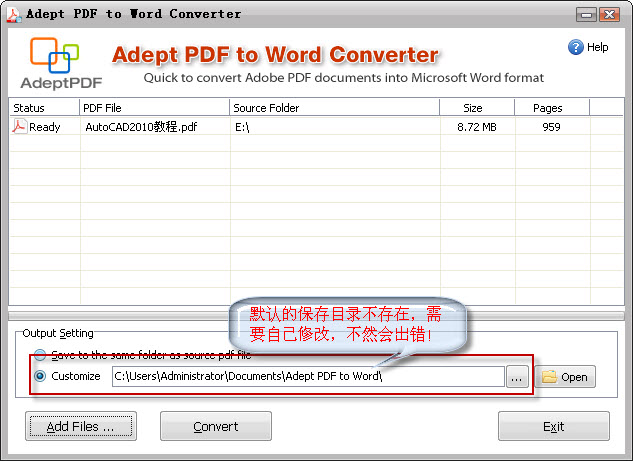The height and width of the screenshot is (461, 633).
Task: Click the PDF icon in the title bar
Action: [14, 15]
